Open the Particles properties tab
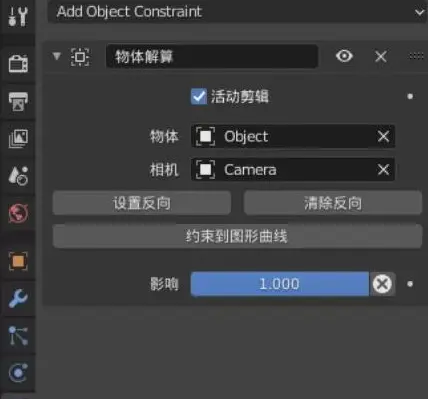Image resolution: width=428 pixels, height=399 pixels. [x=18, y=335]
